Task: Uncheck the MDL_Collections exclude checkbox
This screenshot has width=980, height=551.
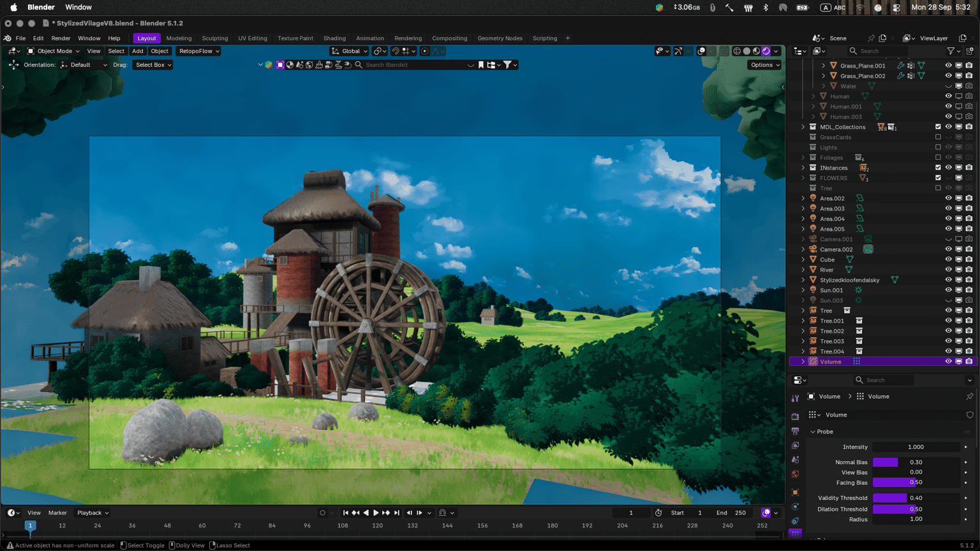Action: coord(938,127)
